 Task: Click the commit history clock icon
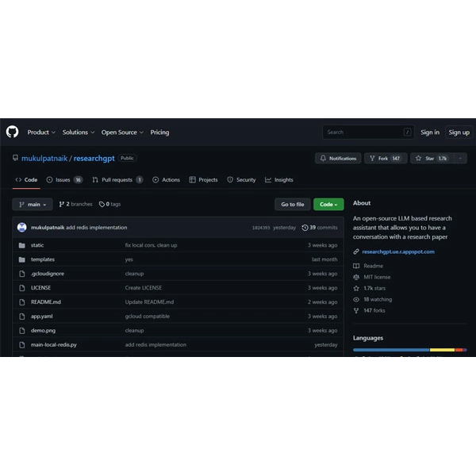pos(305,228)
